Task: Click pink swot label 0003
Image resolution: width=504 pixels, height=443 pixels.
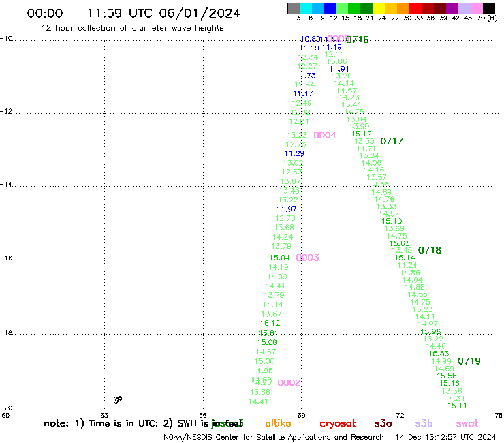Action: pos(307,258)
